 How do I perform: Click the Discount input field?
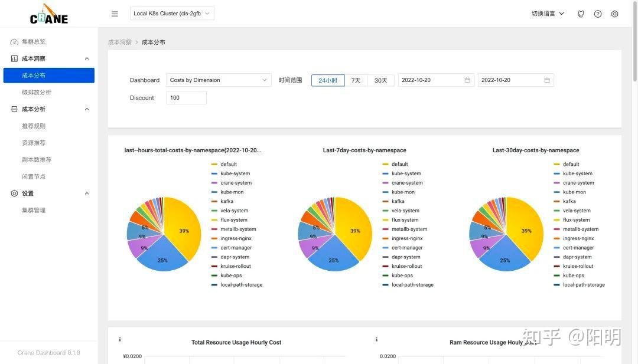[x=186, y=97]
